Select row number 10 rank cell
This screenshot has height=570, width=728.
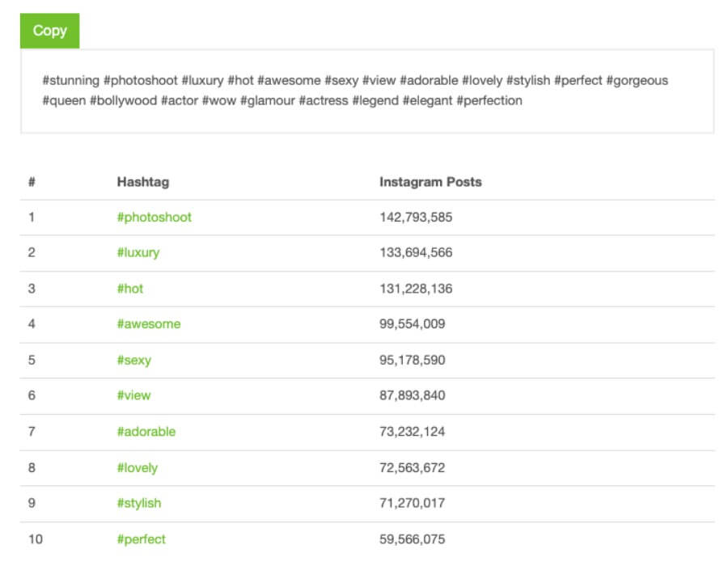click(35, 539)
